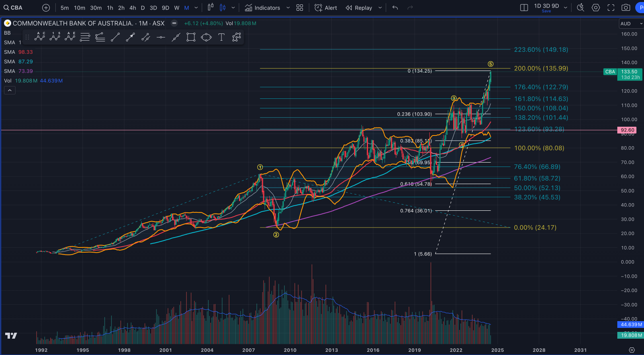Open the quick search lightning icon
This screenshot has height=355, width=644.
581,8
